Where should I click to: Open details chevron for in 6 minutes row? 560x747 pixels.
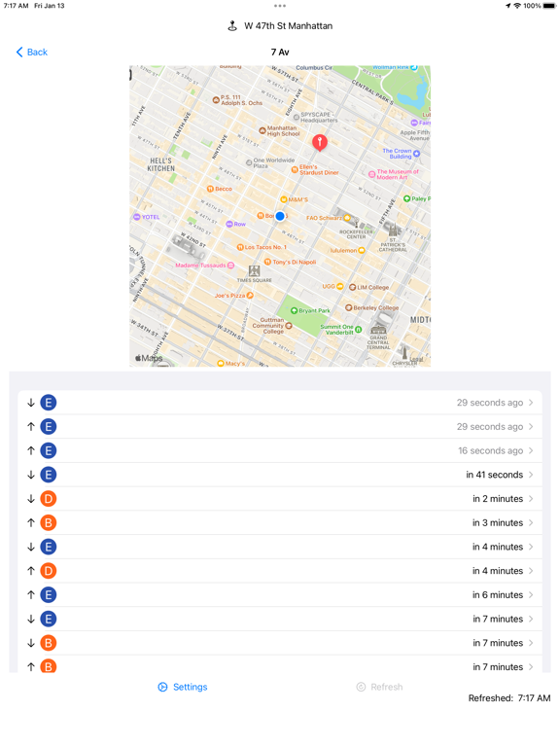531,594
